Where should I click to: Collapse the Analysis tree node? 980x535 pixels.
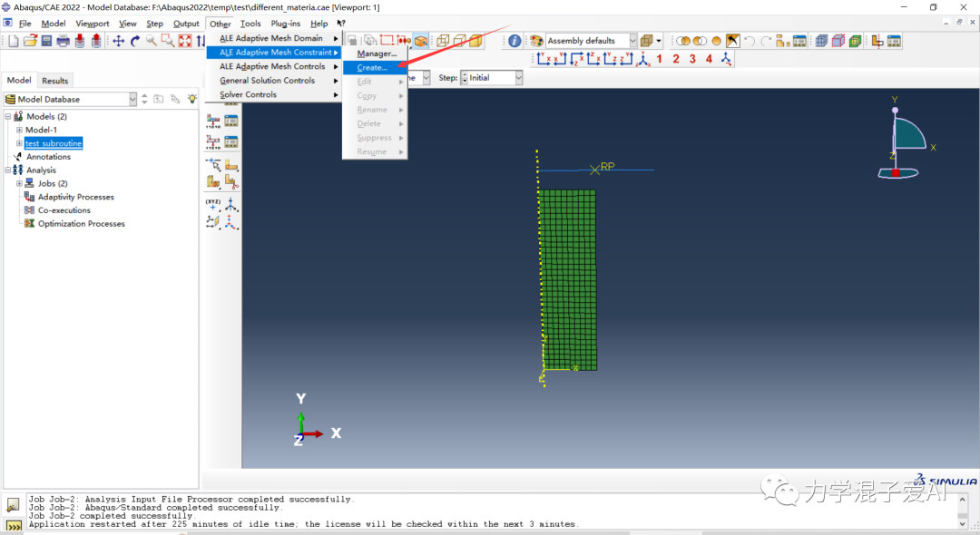tap(8, 170)
